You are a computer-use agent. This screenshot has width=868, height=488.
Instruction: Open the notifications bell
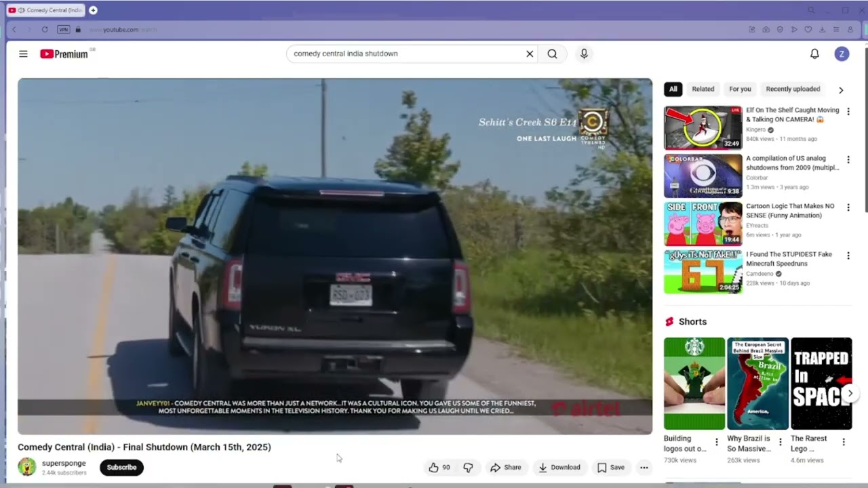click(814, 54)
